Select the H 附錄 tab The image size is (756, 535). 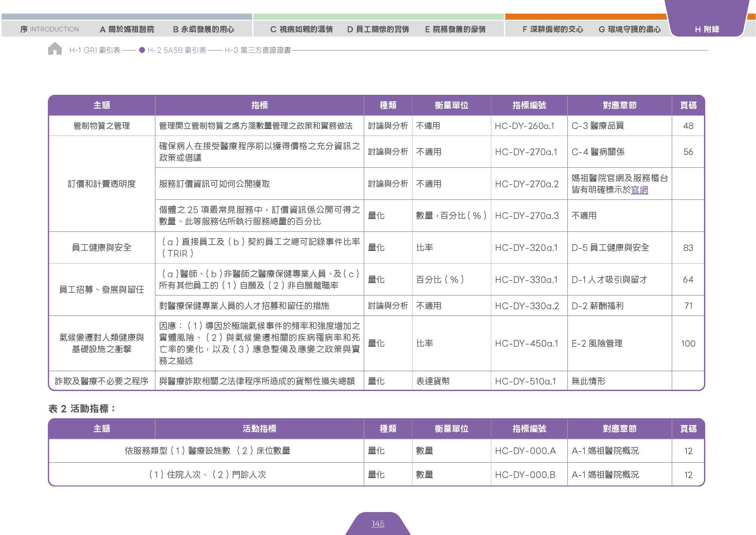click(707, 29)
